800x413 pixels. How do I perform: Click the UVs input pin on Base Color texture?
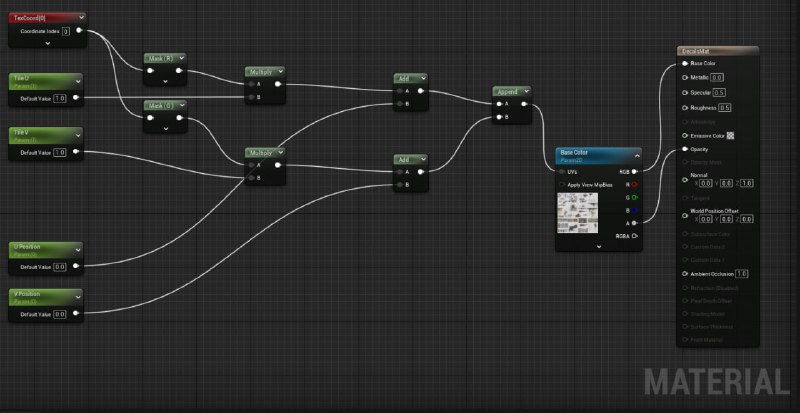562,172
